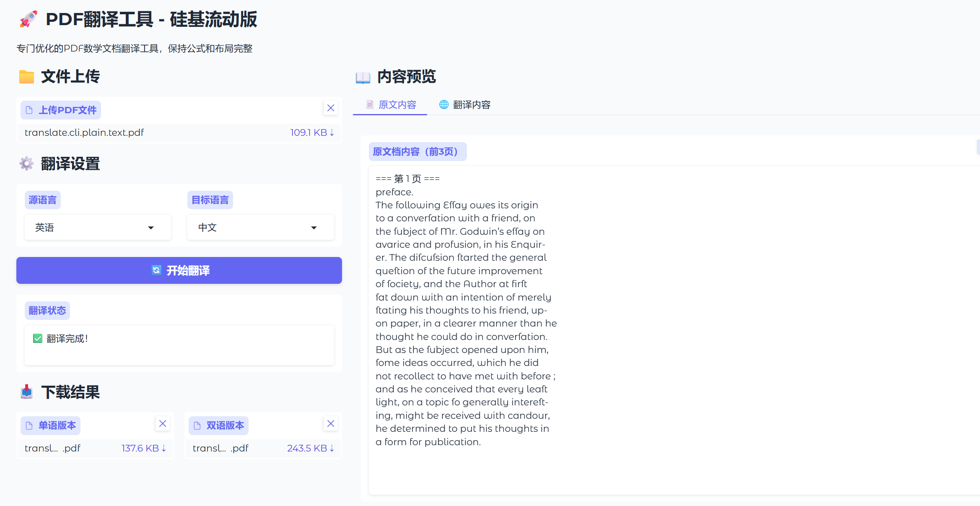Remove the 单语版本 download entry
This screenshot has height=506, width=980.
(x=163, y=423)
